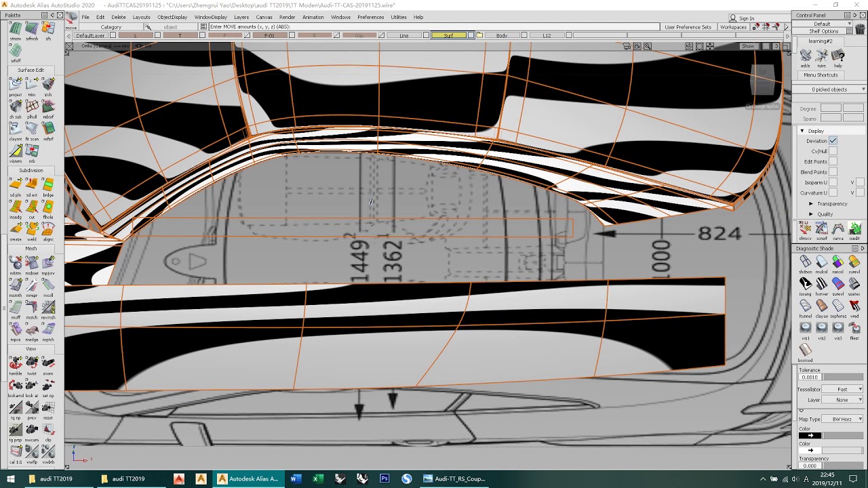Select the mrepr mesh repair wrench icon
The width and height of the screenshot is (868, 488).
pos(32,285)
